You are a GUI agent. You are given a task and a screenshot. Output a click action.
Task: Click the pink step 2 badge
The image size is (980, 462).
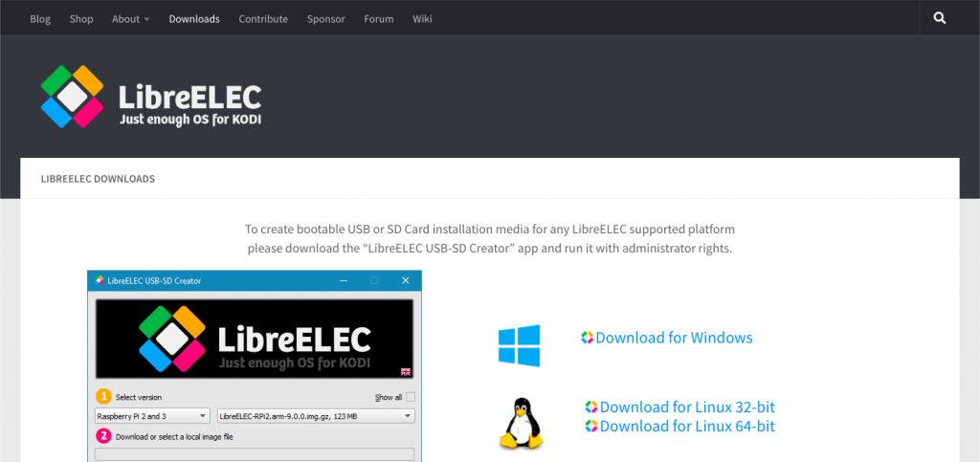coord(103,436)
